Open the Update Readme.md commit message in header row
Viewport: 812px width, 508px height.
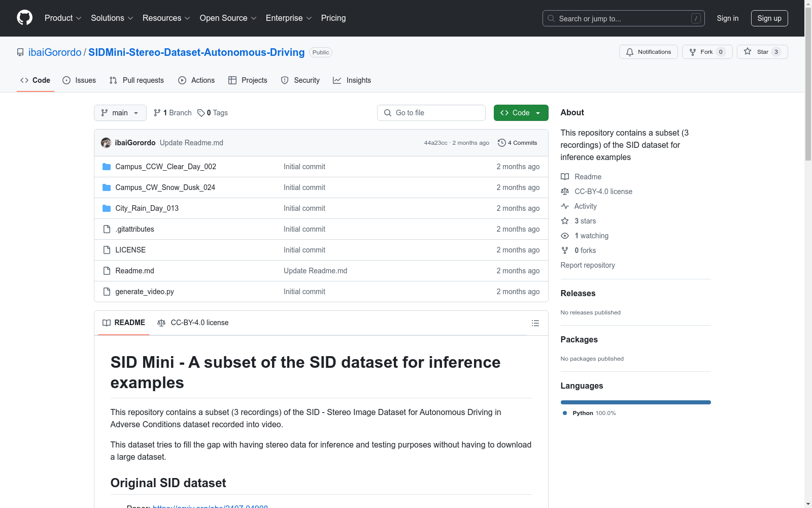point(191,143)
